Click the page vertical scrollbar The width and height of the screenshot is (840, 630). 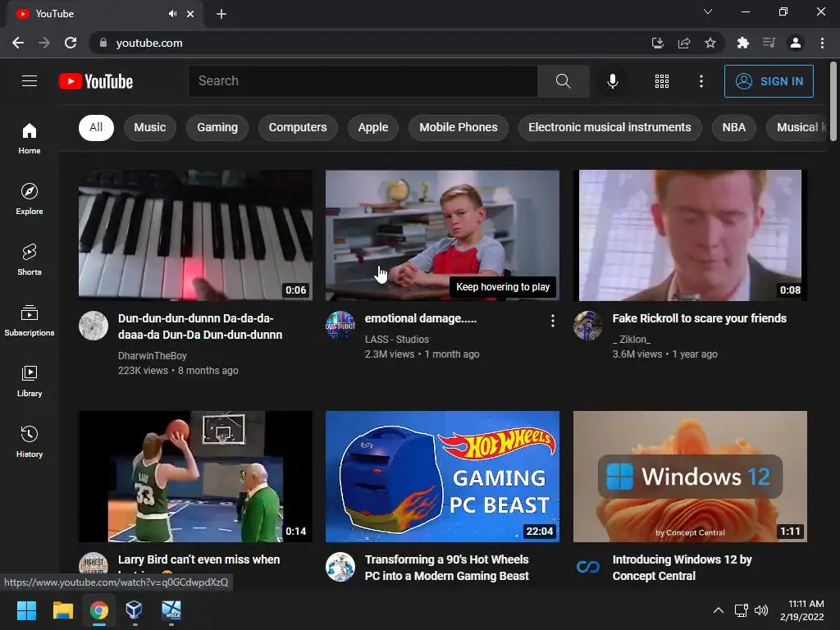pos(833,102)
